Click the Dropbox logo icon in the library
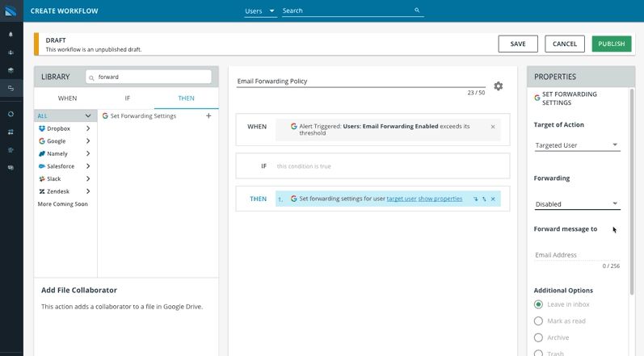Image resolution: width=644 pixels, height=356 pixels. coord(41,128)
